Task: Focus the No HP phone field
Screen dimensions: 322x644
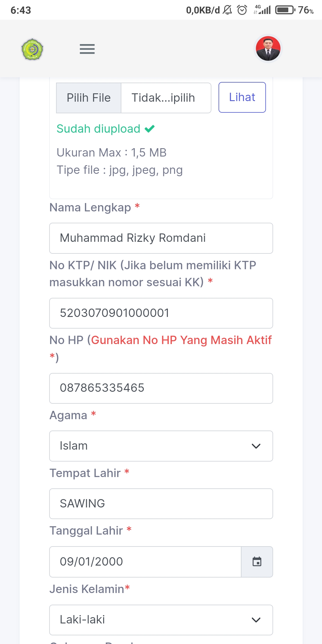Action: [x=161, y=388]
